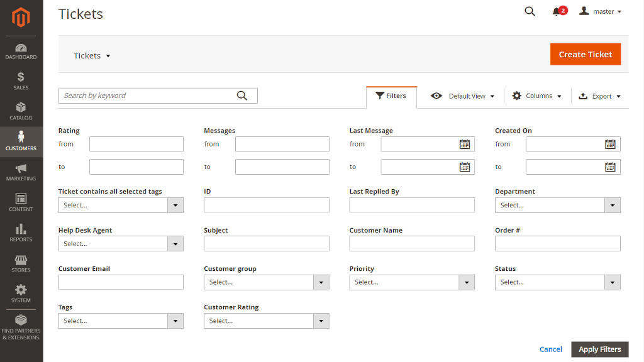Click the global search magnifier icon

(530, 11)
